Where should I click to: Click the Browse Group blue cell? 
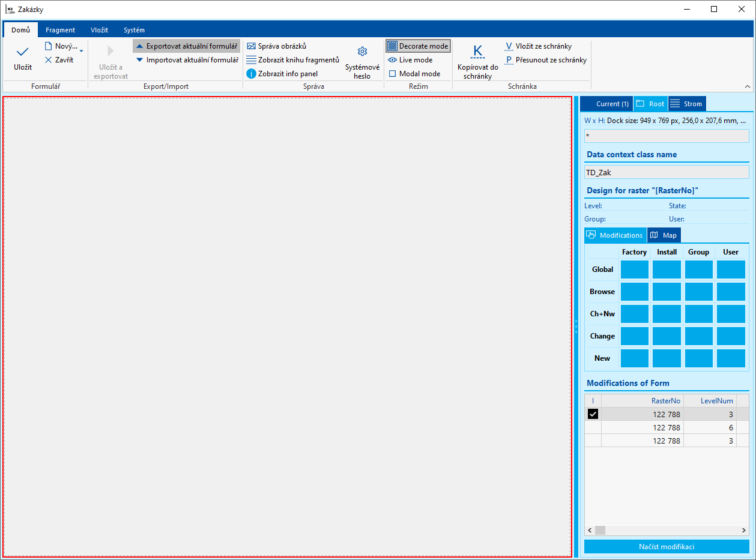[699, 292]
